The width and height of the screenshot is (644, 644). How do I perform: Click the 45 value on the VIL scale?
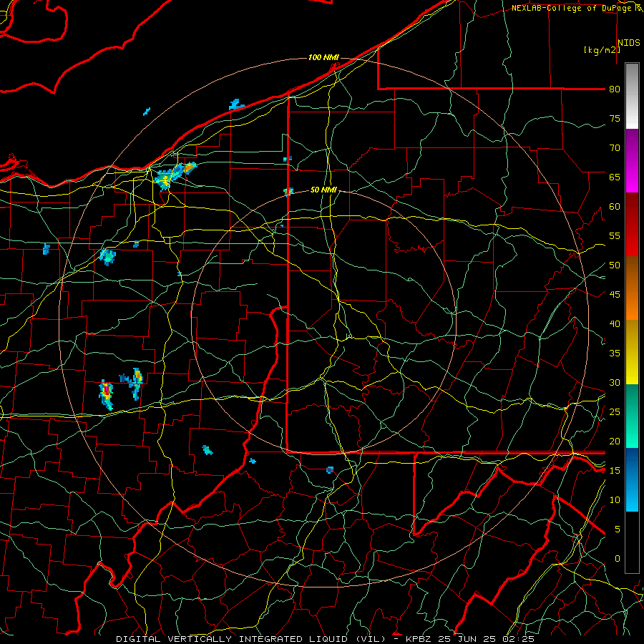pos(615,295)
